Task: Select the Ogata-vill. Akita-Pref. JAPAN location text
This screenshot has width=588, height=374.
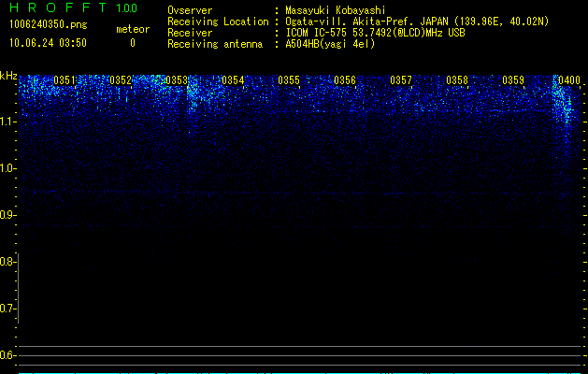Action: pyautogui.click(x=417, y=22)
